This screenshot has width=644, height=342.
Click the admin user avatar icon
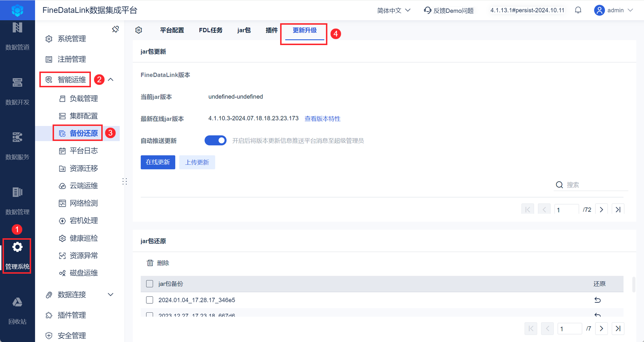pos(599,10)
